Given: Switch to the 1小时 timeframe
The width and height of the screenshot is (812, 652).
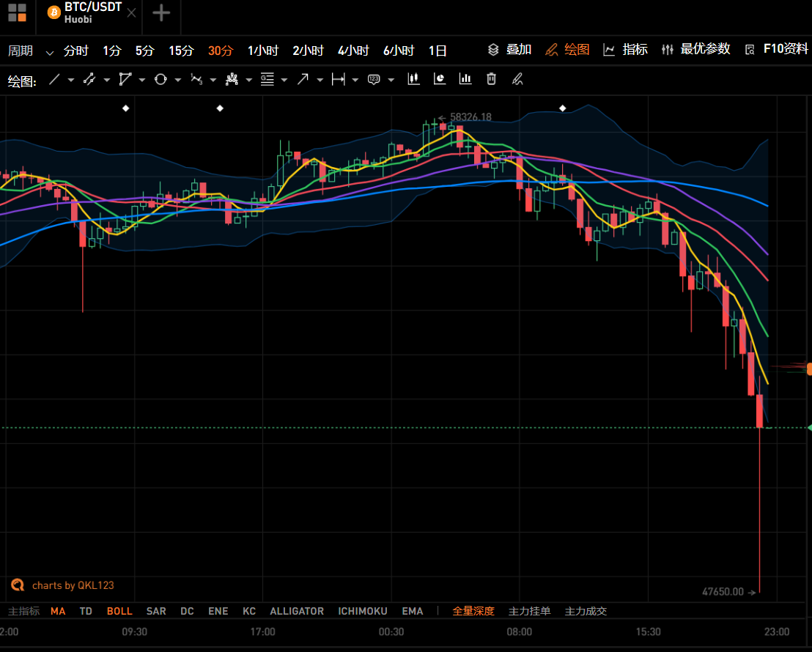Looking at the screenshot, I should click(x=263, y=51).
